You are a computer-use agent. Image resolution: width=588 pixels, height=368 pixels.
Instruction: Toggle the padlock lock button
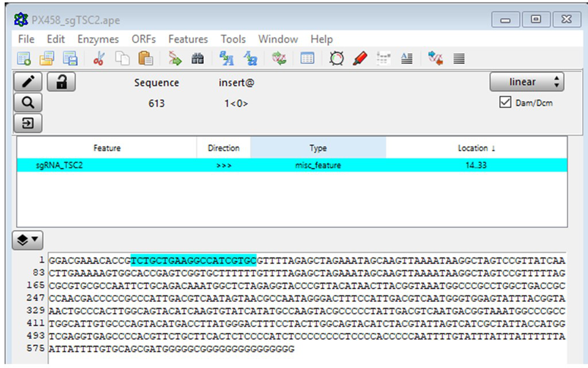tap(61, 82)
